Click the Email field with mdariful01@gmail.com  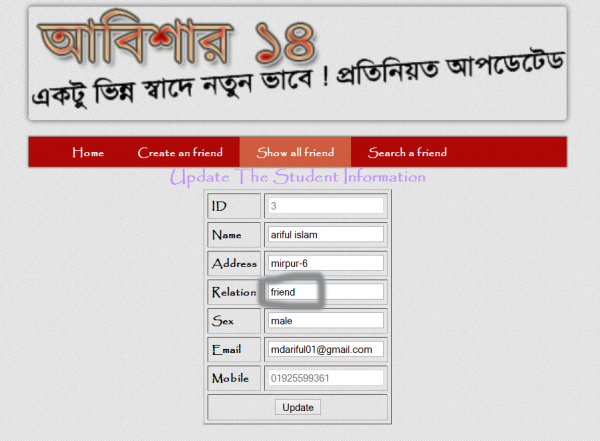click(326, 350)
